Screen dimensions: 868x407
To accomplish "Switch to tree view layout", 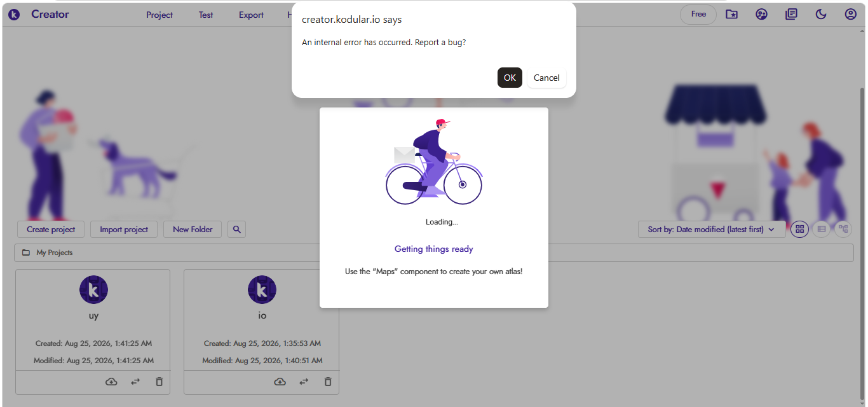I will point(843,229).
